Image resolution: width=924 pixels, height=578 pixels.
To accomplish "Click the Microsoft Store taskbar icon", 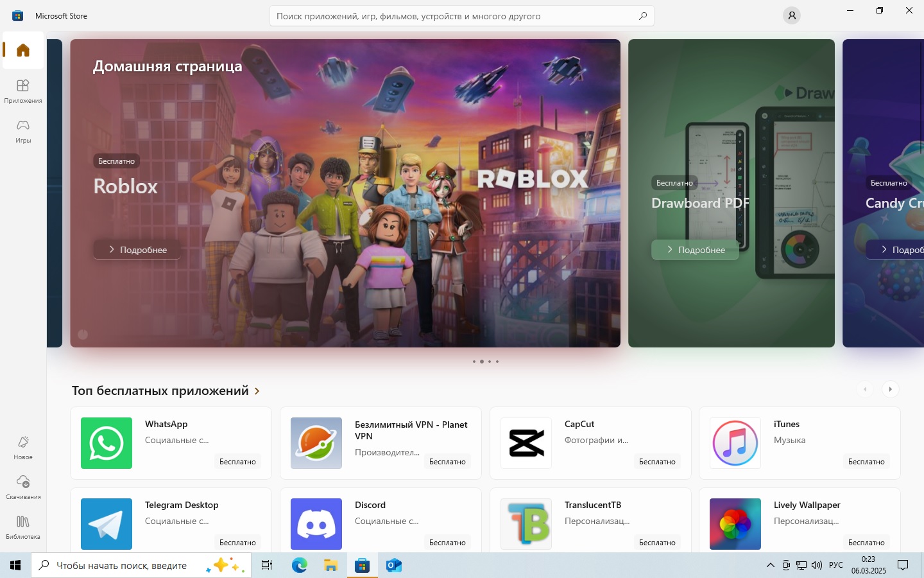I will coord(362,565).
